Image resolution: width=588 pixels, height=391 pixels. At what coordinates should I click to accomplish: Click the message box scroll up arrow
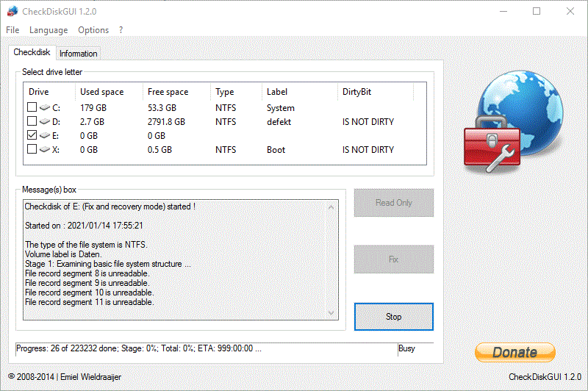(331, 207)
